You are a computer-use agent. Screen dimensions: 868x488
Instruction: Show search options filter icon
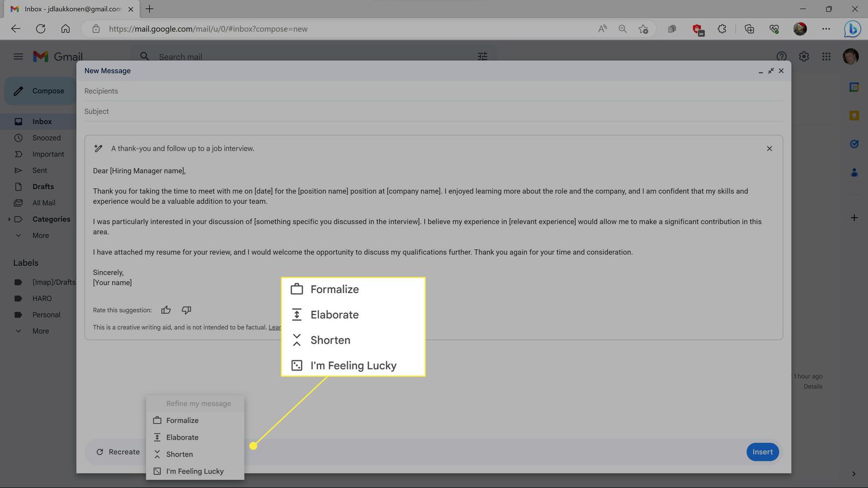click(x=482, y=57)
